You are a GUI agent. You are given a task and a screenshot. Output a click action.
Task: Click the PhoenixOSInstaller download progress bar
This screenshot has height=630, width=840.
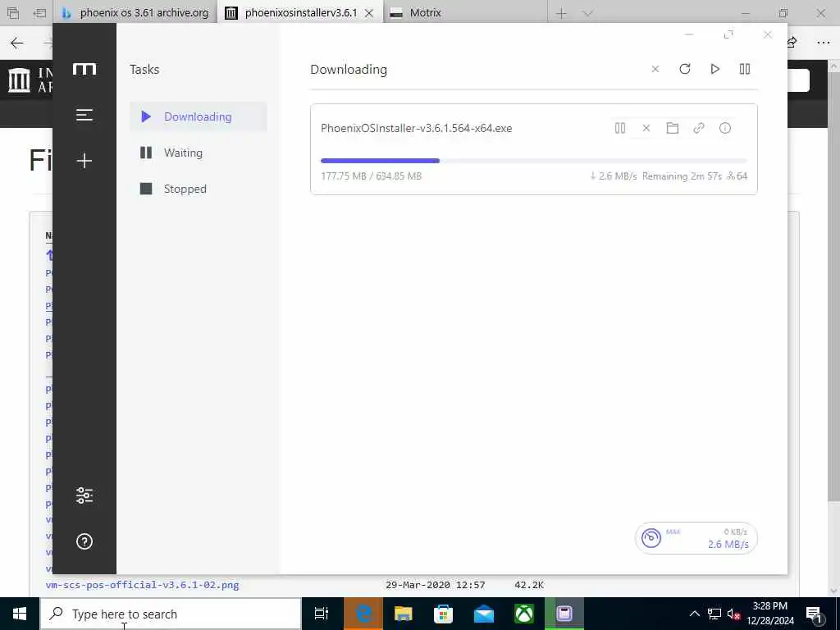pyautogui.click(x=533, y=161)
